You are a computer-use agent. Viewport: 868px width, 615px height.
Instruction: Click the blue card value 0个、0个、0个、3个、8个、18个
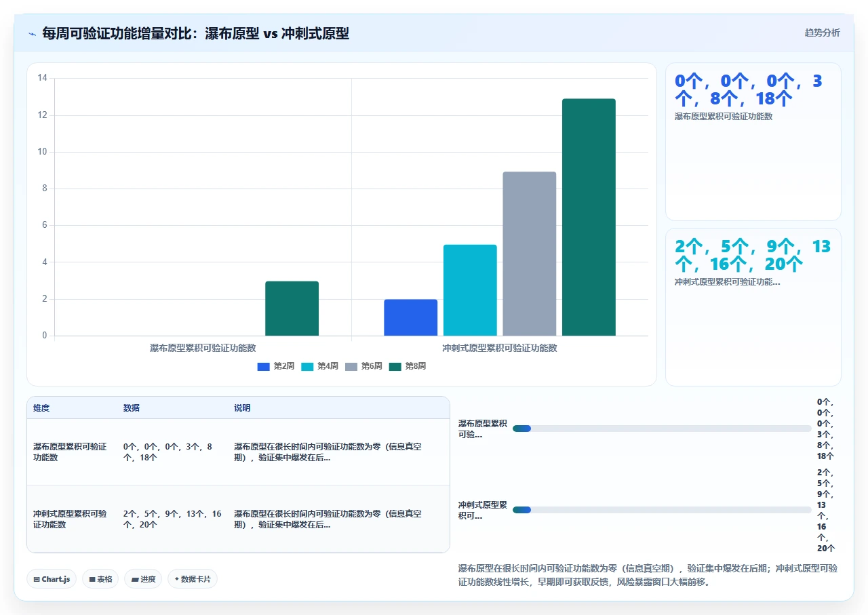click(x=748, y=90)
